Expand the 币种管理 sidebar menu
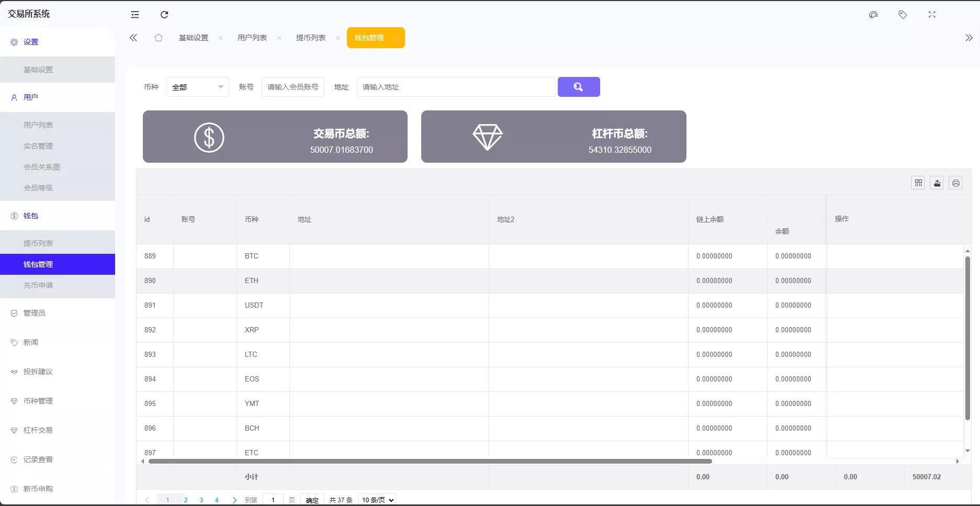980x506 pixels. point(38,401)
